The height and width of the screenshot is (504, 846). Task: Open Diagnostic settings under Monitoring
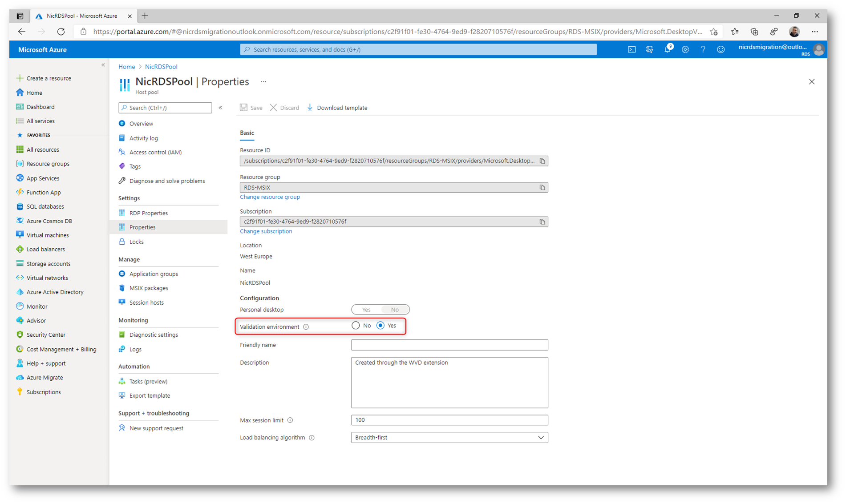pyautogui.click(x=154, y=335)
